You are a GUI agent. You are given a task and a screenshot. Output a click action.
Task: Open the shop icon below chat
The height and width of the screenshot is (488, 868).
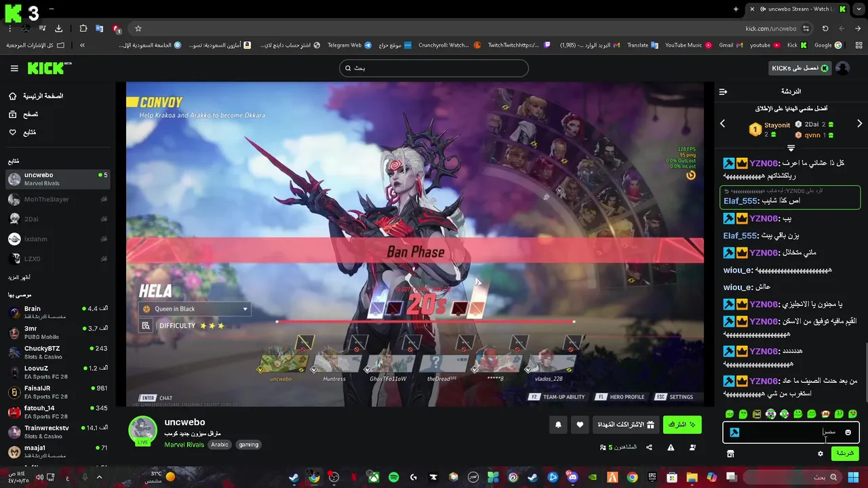[730, 453]
